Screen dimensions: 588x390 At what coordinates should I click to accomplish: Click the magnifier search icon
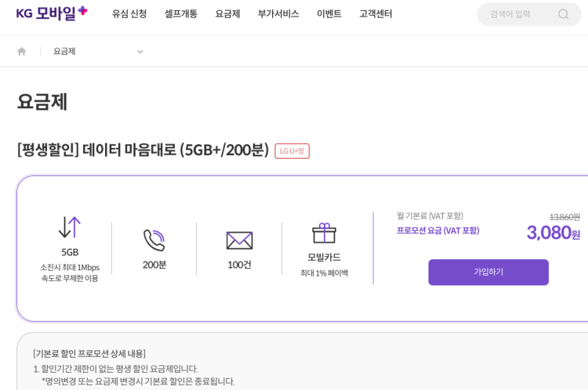(563, 14)
